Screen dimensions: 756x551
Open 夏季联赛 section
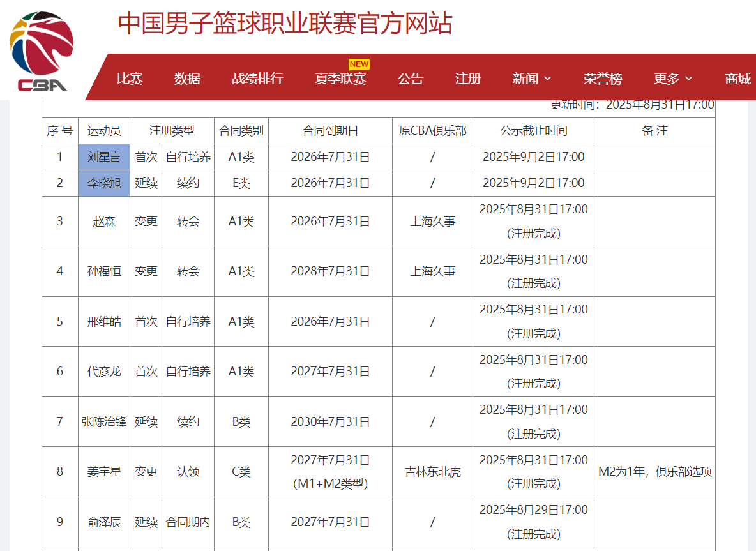pos(340,79)
